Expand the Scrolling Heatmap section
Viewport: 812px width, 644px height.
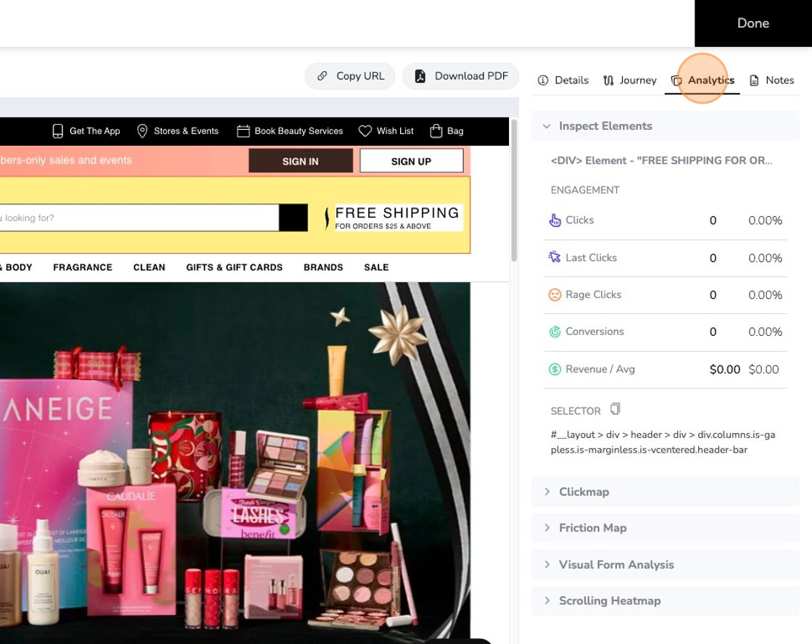pos(665,601)
